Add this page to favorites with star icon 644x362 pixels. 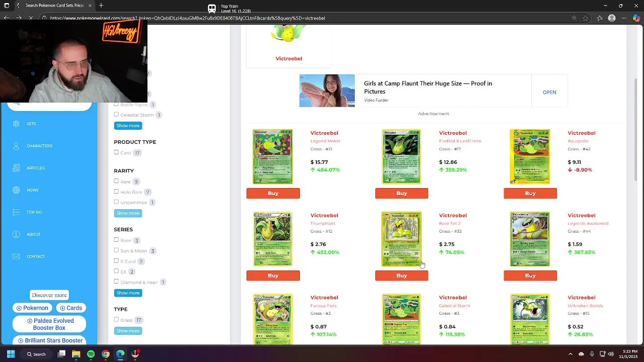(586, 18)
